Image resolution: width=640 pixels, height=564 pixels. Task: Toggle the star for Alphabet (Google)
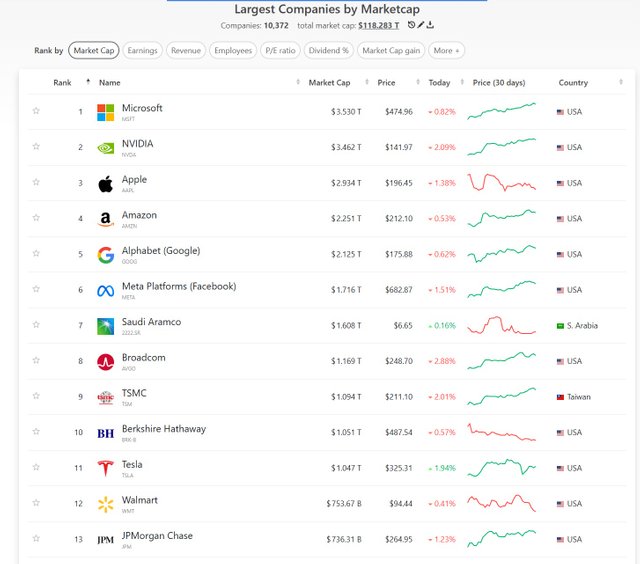(36, 253)
